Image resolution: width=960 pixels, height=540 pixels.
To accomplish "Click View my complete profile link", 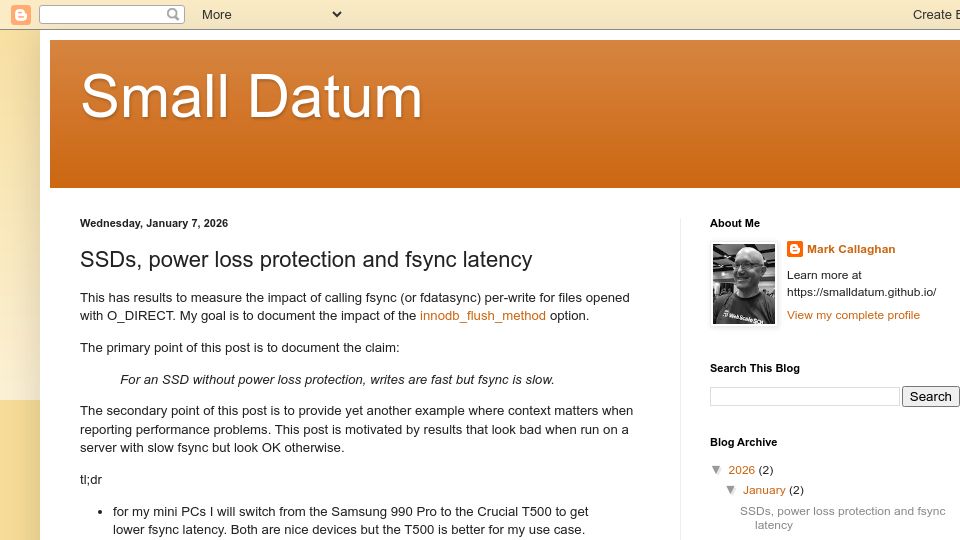I will click(853, 315).
